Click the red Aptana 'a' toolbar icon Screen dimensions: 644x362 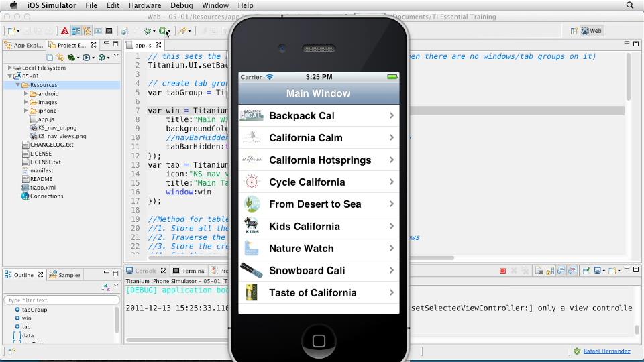tap(65, 31)
